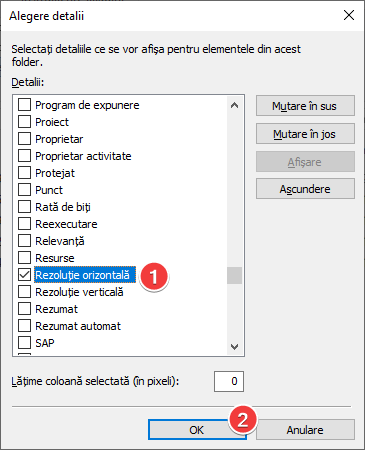The width and height of the screenshot is (365, 450).
Task: Click the Ascundere button
Action: (x=305, y=189)
